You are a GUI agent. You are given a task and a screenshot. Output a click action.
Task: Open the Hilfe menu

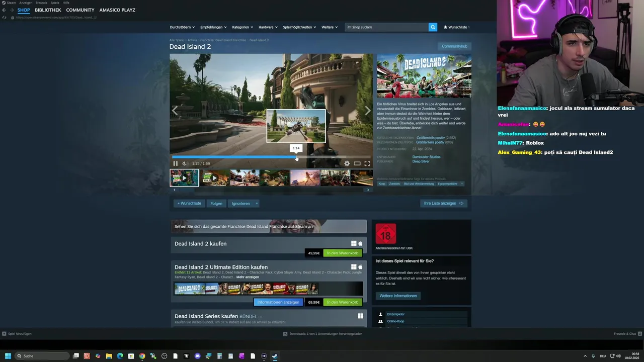click(x=66, y=3)
